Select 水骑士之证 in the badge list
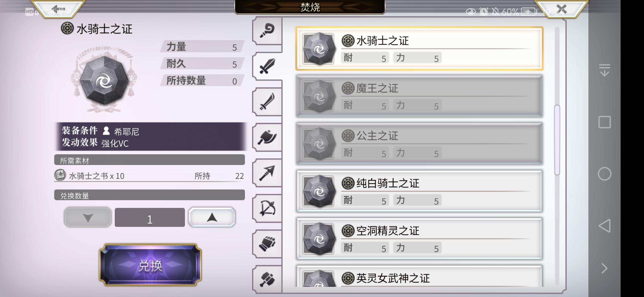This screenshot has height=297, width=644. point(419,48)
